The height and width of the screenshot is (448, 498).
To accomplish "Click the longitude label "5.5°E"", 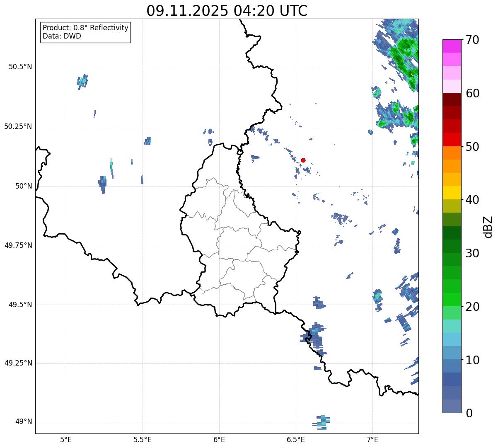I will pos(143,439).
